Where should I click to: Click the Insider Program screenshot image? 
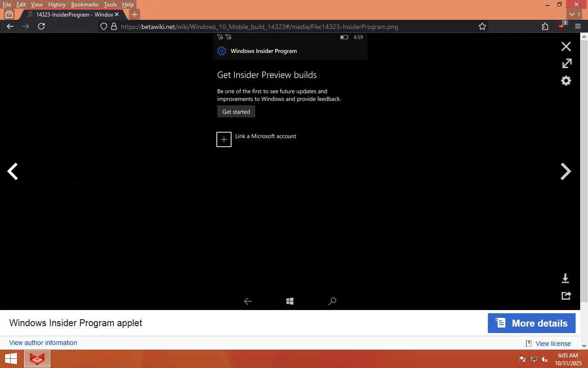click(x=290, y=171)
